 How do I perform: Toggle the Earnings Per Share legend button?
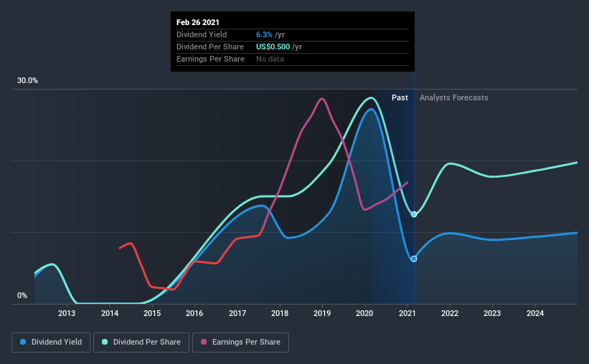pos(240,343)
